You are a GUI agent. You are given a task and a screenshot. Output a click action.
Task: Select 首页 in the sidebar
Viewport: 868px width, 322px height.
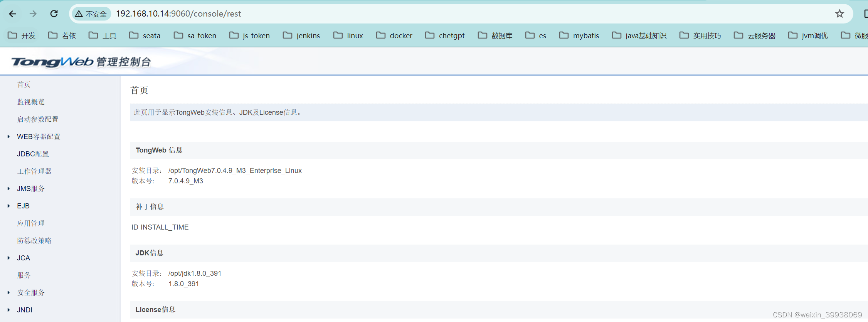tap(24, 85)
